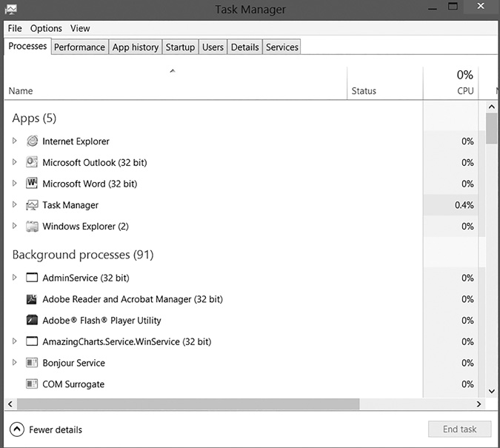The image size is (500, 448).
Task: Select Adobe Reader and Acrobat Manager (32 bit) text
Action: tap(133, 299)
